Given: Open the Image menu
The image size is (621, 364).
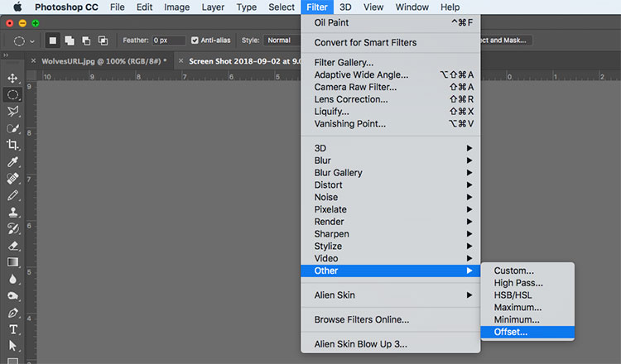Looking at the screenshot, I should coord(176,7).
